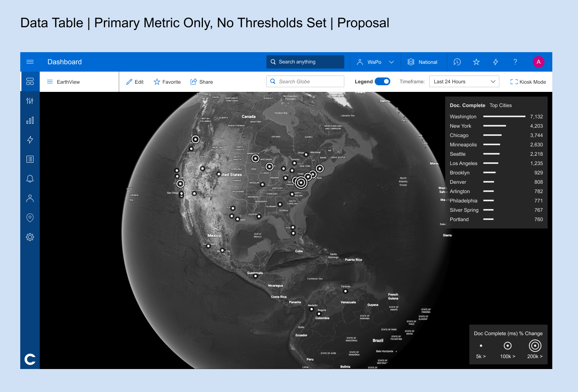Open the history clock icon in header

(x=457, y=62)
